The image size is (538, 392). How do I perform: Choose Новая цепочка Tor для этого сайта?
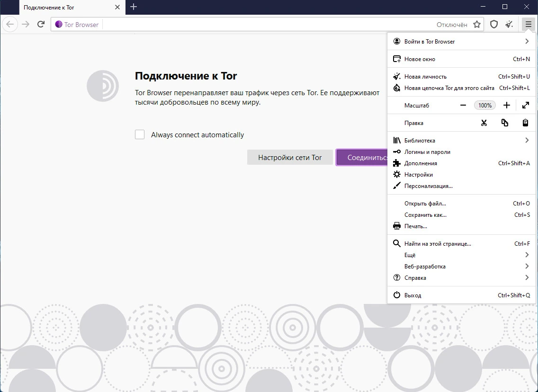coord(461,88)
